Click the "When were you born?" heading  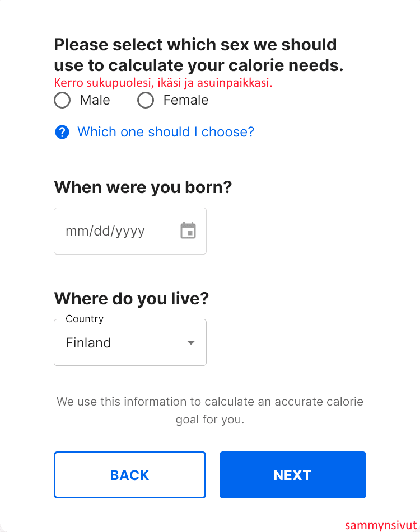[143, 187]
